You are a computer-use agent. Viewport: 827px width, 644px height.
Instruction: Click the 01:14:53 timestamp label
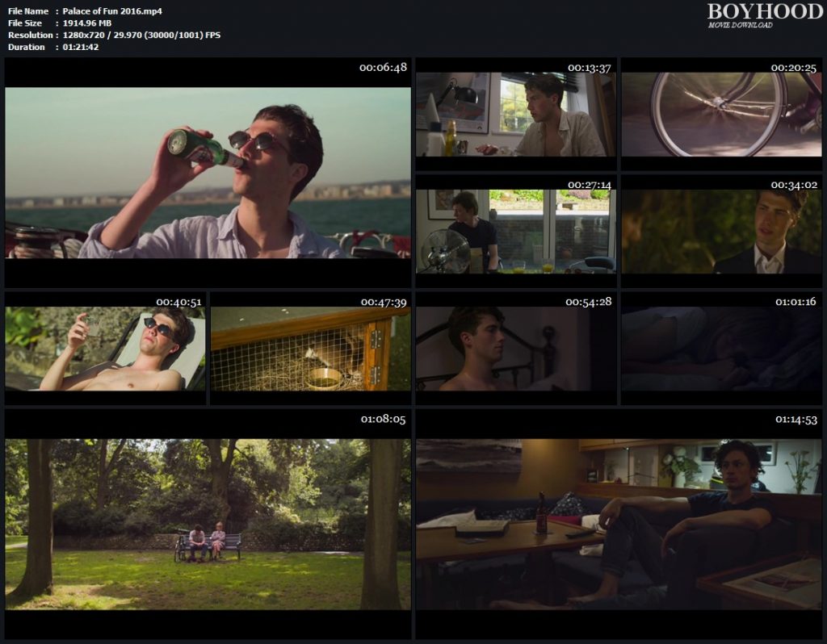(x=796, y=420)
